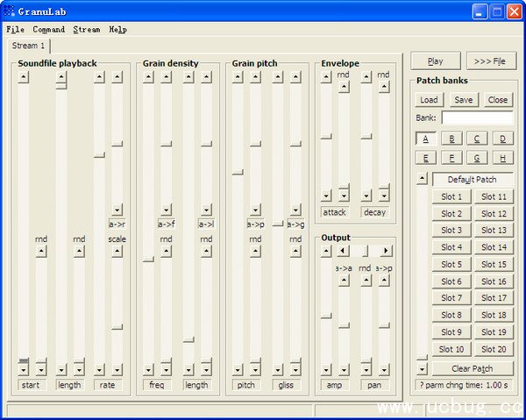Switch to patch bank G
The image size is (526, 420).
click(x=477, y=158)
